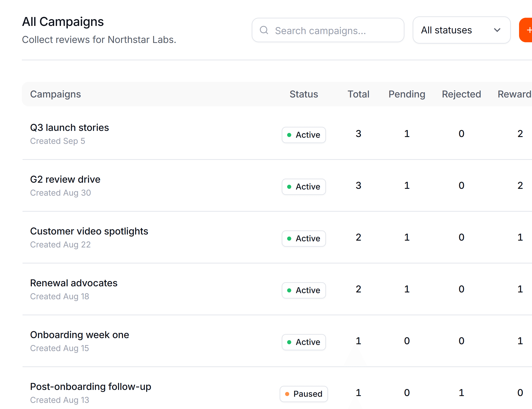The width and height of the screenshot is (532, 409).
Task: Select the Created Aug 30 date text
Action: tap(60, 193)
